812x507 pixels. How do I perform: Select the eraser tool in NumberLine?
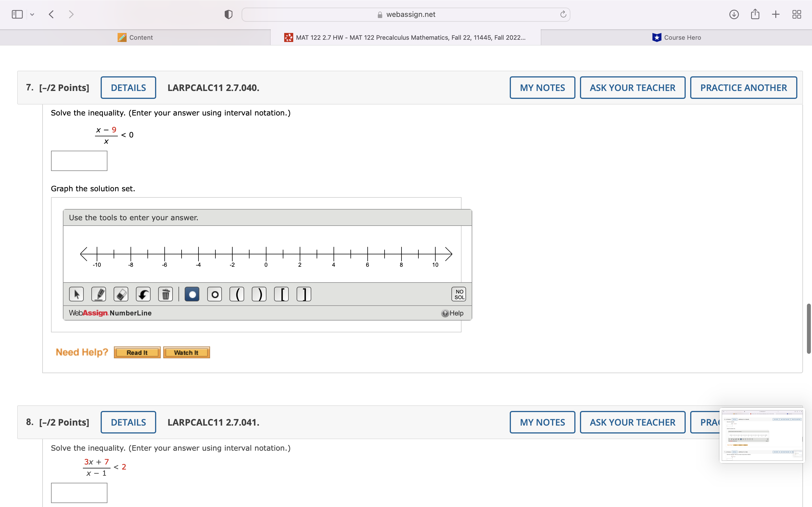(121, 294)
